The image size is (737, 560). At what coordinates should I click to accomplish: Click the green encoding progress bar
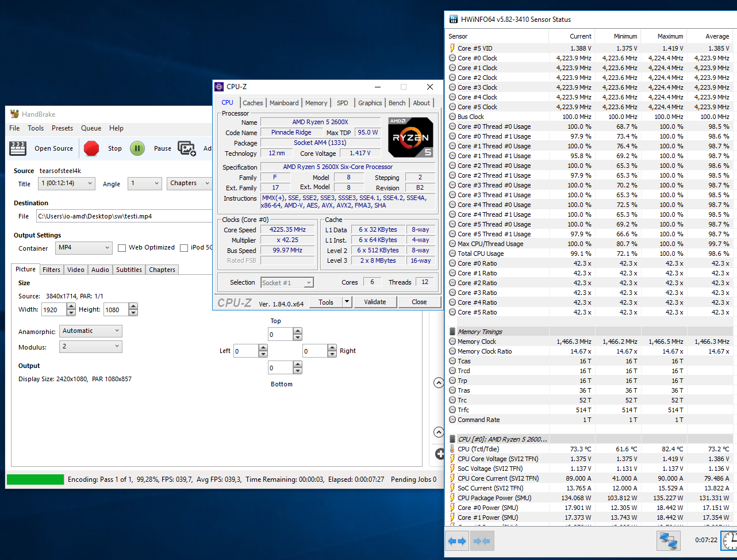tap(35, 480)
